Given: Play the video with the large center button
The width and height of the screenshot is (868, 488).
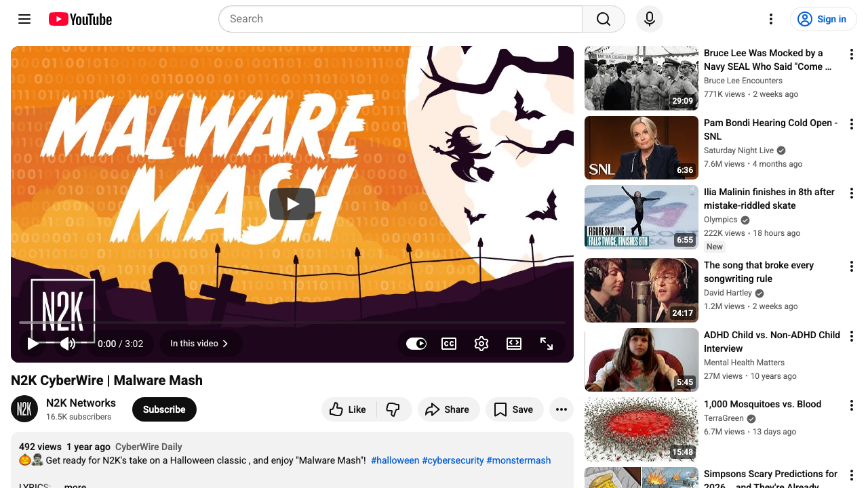Looking at the screenshot, I should pyautogui.click(x=292, y=204).
